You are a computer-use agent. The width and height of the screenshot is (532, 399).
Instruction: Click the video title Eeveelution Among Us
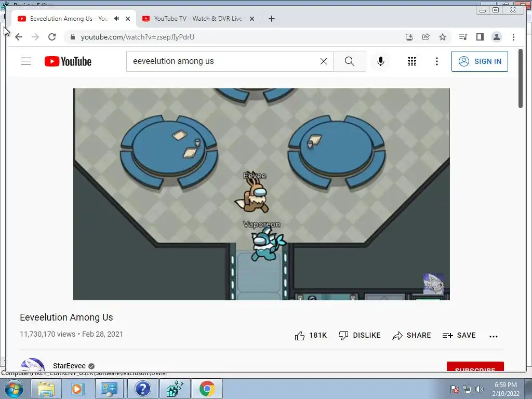tap(66, 317)
